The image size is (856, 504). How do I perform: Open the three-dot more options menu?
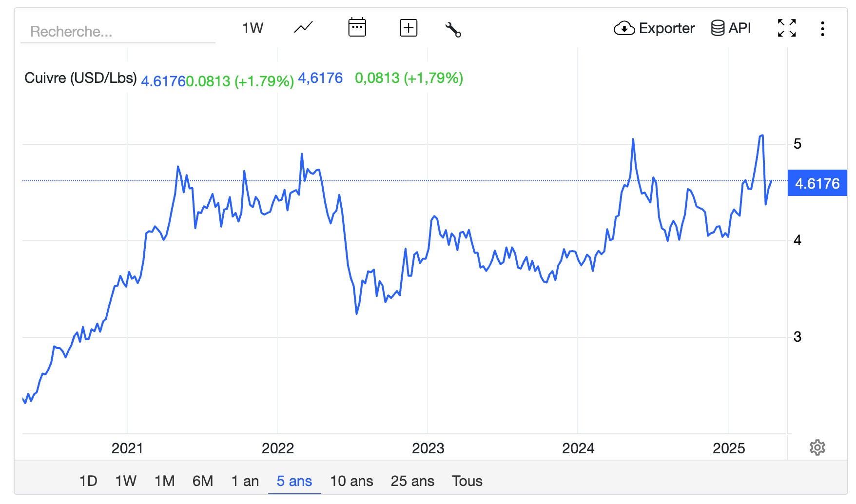tap(822, 28)
